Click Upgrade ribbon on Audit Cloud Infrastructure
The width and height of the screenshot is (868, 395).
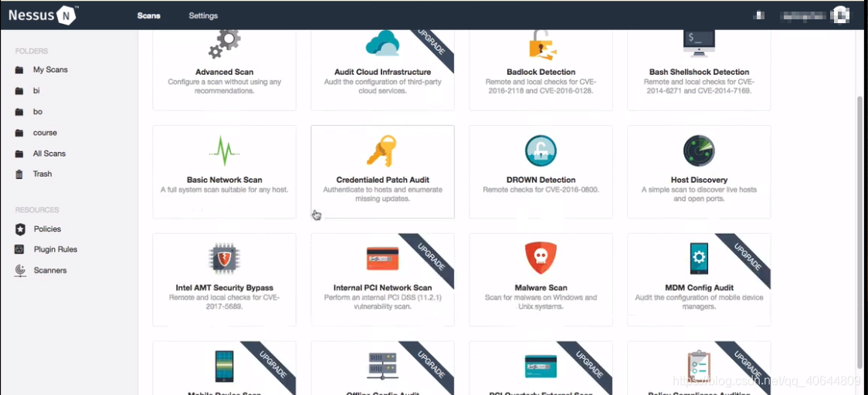click(x=435, y=46)
